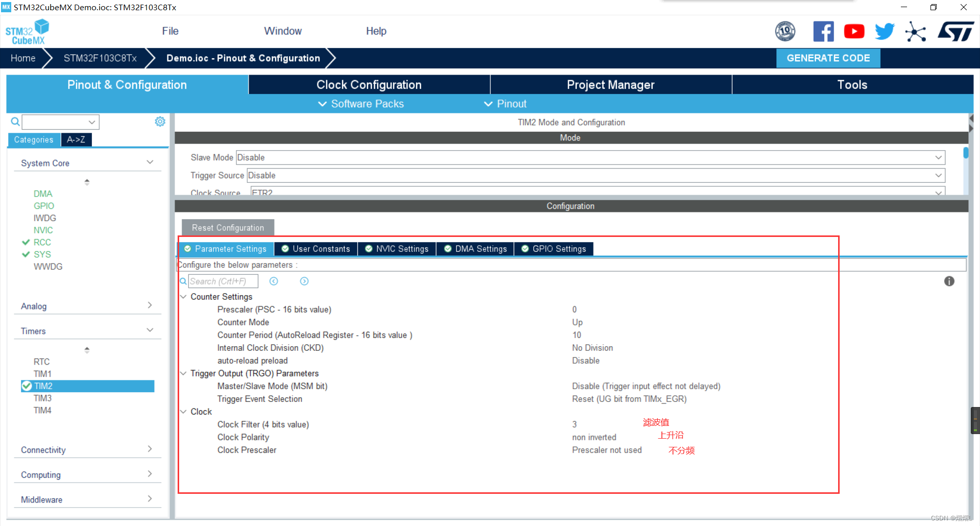The image size is (980, 526).
Task: Click the System Core sort arrows
Action: click(x=87, y=182)
